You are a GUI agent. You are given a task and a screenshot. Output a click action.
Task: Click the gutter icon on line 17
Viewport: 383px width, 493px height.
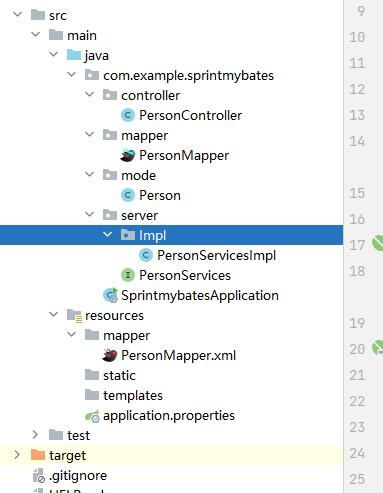click(378, 243)
